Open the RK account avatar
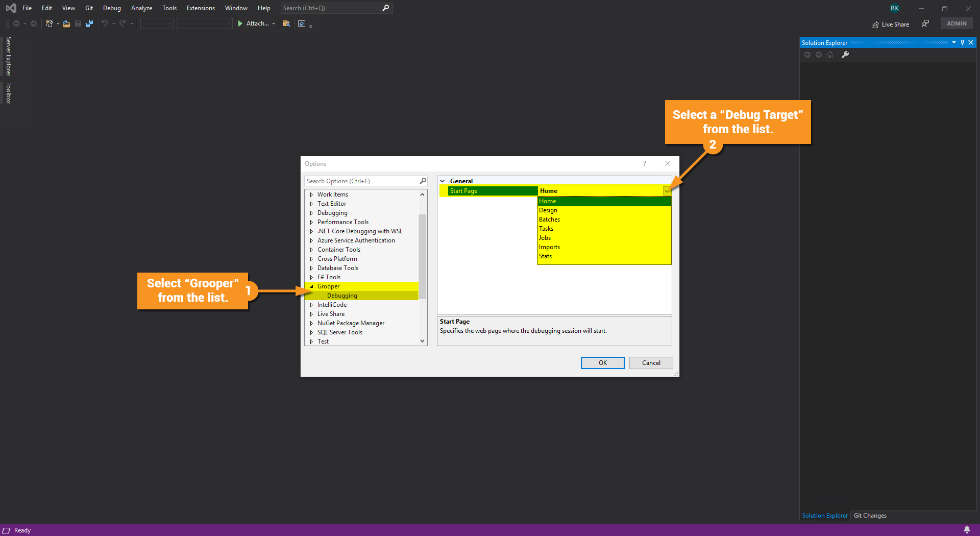Image resolution: width=980 pixels, height=536 pixels. pos(895,8)
